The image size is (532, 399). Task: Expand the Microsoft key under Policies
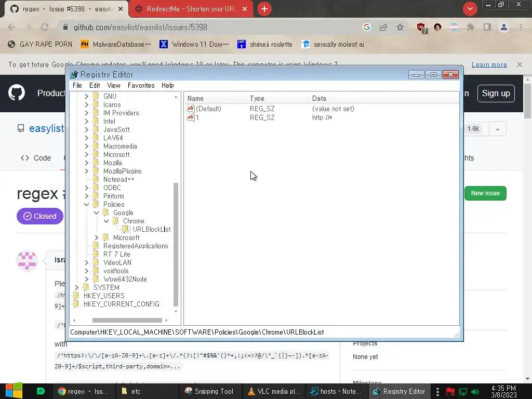click(x=96, y=237)
